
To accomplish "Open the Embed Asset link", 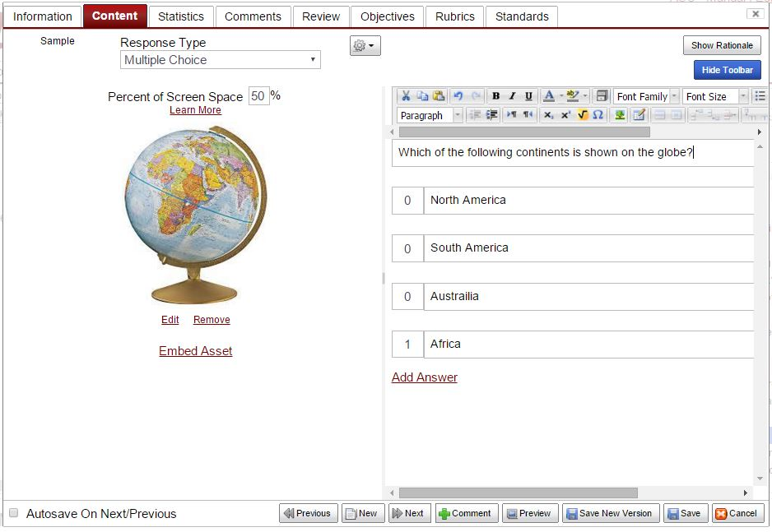I will (x=195, y=350).
